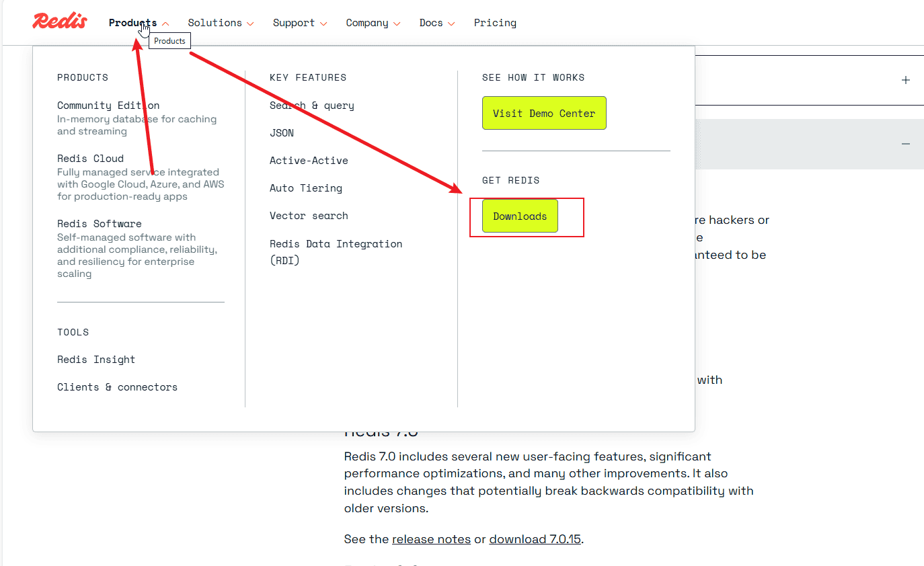Expand the section with plus icon
Image resolution: width=924 pixels, height=566 pixels.
pos(906,80)
